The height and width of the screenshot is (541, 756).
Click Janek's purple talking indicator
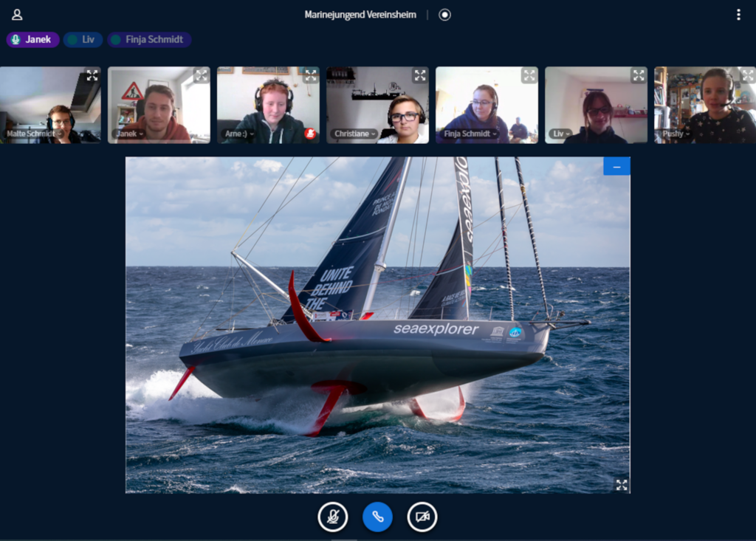coord(32,40)
